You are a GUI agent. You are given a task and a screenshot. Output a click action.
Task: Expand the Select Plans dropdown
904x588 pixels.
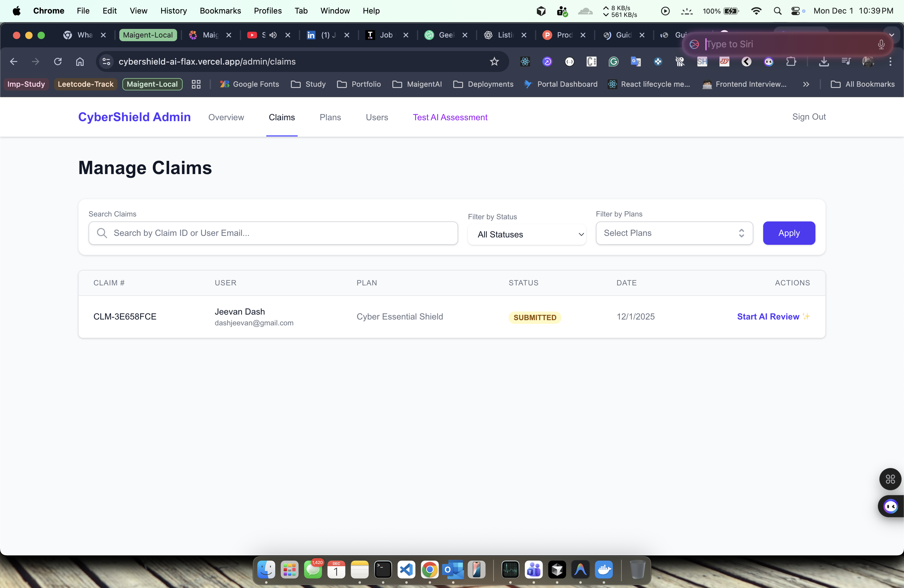[674, 233]
